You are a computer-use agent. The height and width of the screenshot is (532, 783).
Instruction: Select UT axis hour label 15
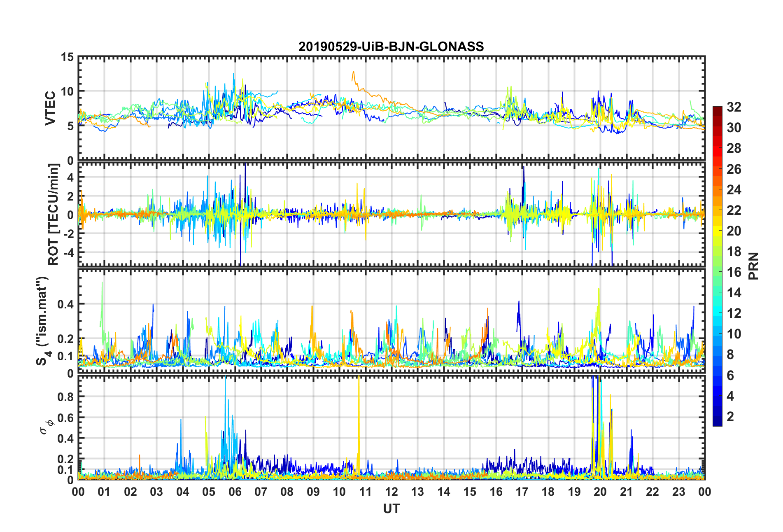point(470,492)
